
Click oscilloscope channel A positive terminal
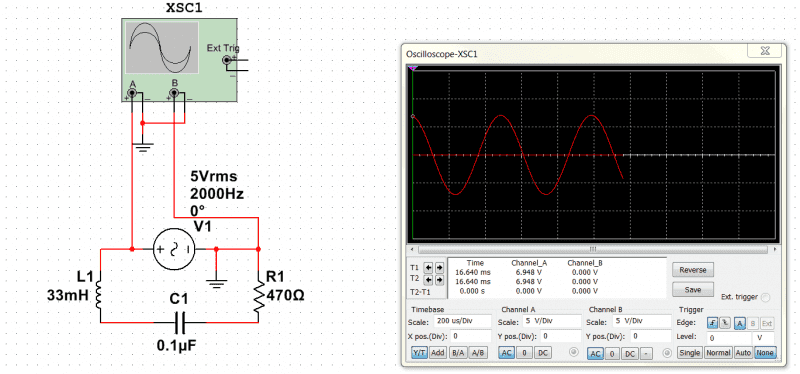click(132, 93)
